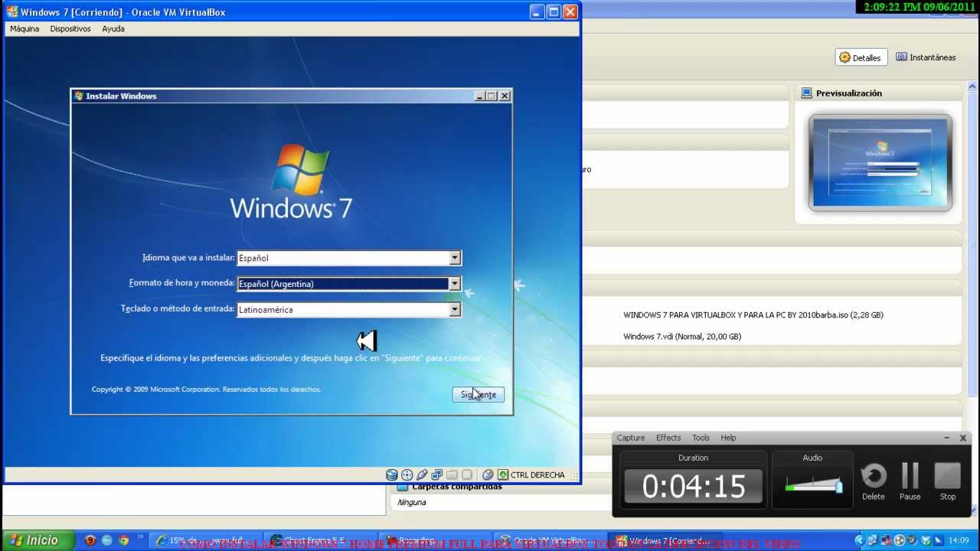Switch to Cheat Engine 5.5 taskbar button
Screen dimensions: 980x551
click(320, 540)
